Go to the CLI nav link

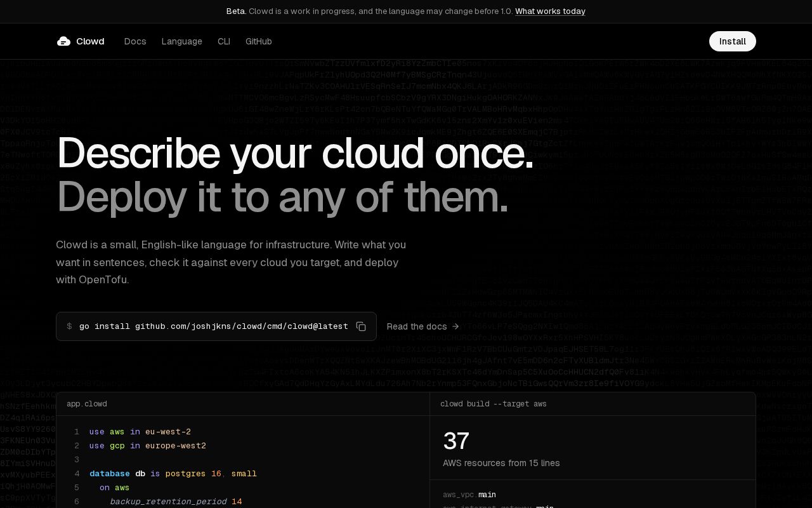224,41
